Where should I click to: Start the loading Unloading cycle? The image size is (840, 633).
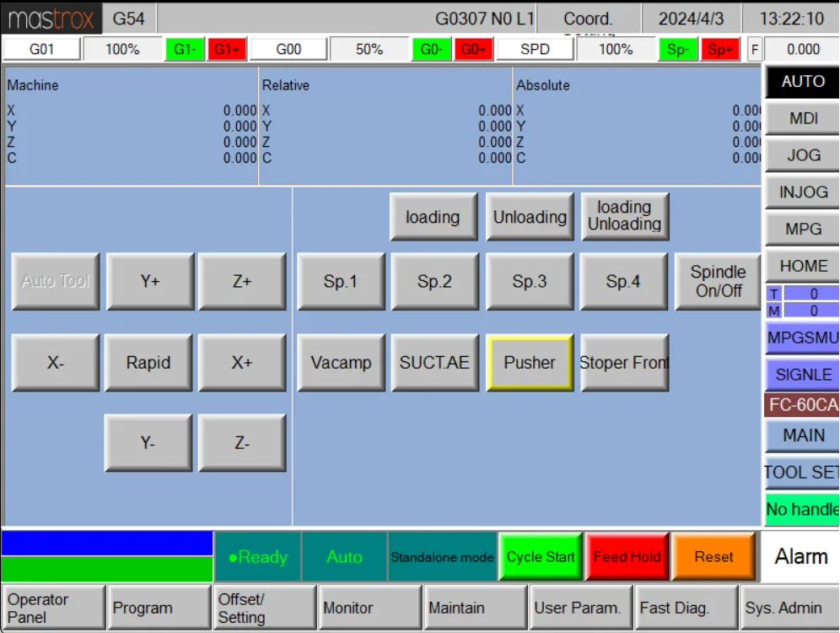(x=625, y=217)
